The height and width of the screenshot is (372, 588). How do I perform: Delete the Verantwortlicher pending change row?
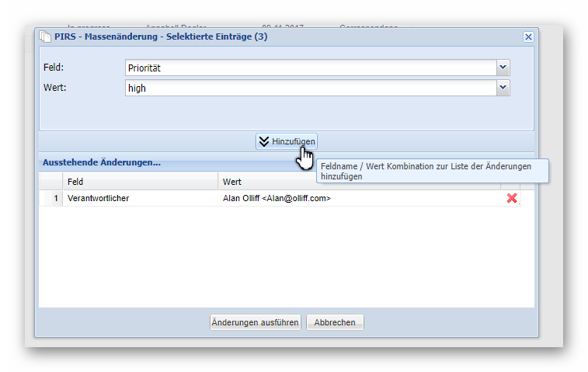(511, 198)
